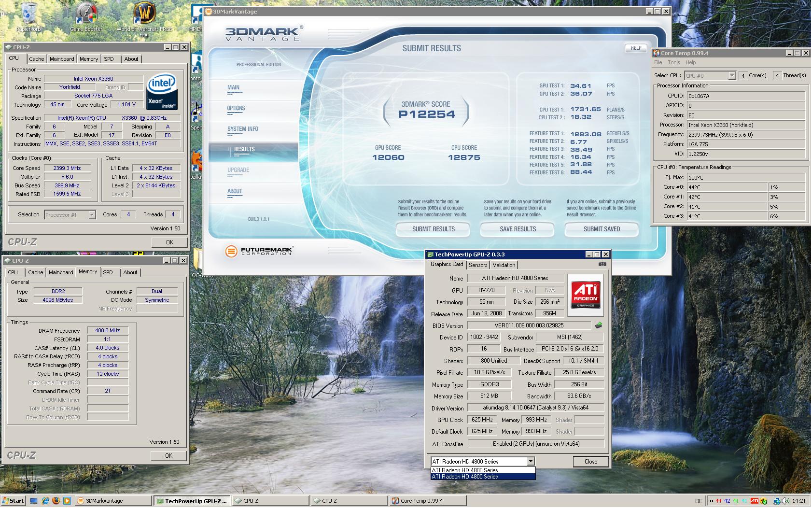This screenshot has width=812, height=508.
Task: Open the GPU selection dropdown in GPU-Z
Action: pyautogui.click(x=531, y=461)
